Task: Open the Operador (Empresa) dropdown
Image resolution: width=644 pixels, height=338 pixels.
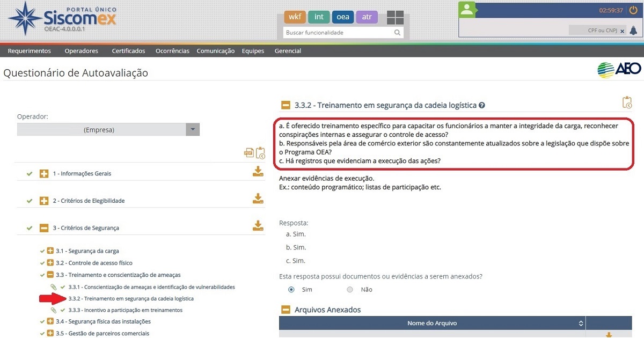Action: click(x=192, y=129)
